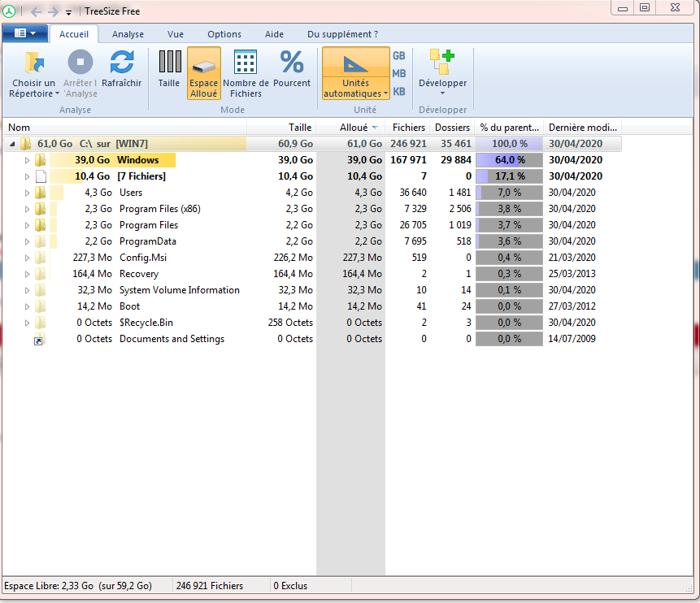This screenshot has width=700, height=603.
Task: Open the Du supplément ? tab
Action: click(342, 34)
